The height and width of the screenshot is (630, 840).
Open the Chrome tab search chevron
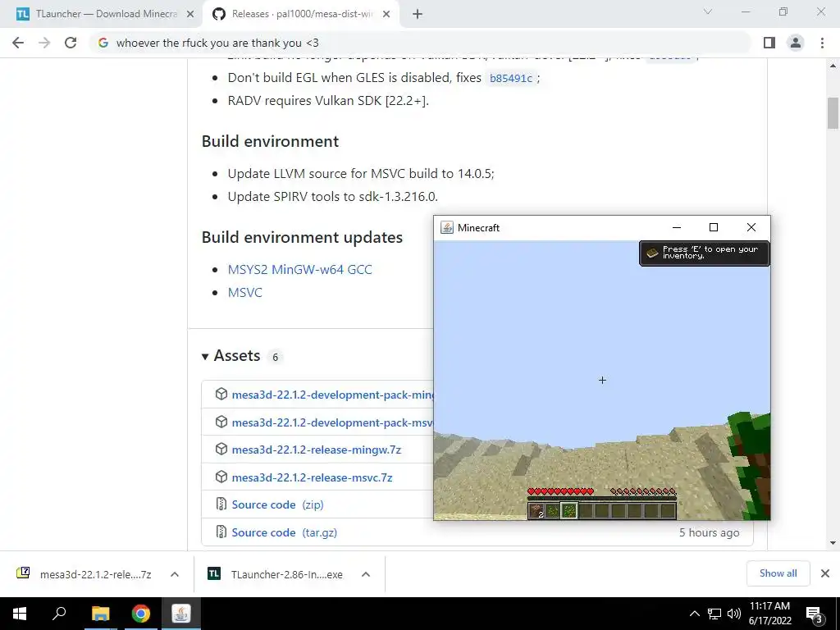coord(708,11)
